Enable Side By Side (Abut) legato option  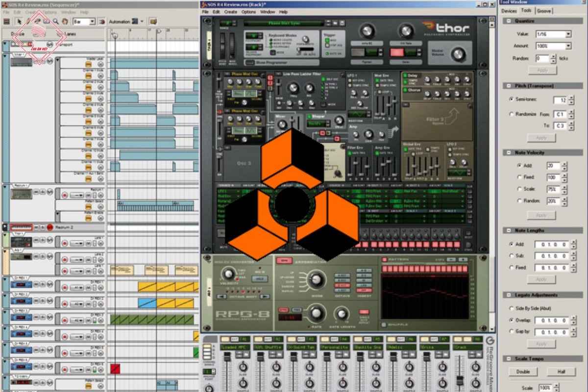pyautogui.click(x=511, y=309)
